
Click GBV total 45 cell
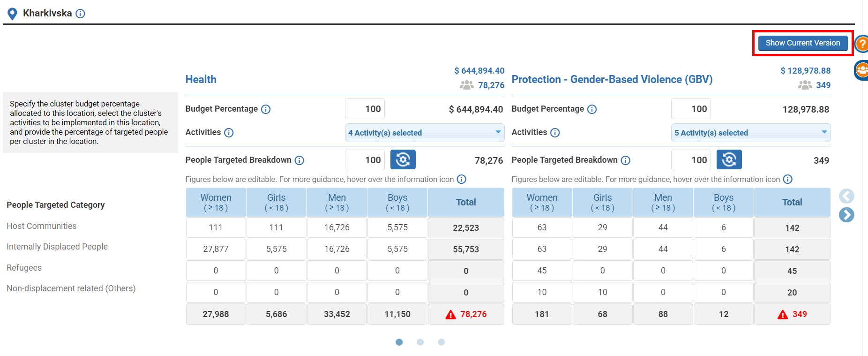click(792, 271)
